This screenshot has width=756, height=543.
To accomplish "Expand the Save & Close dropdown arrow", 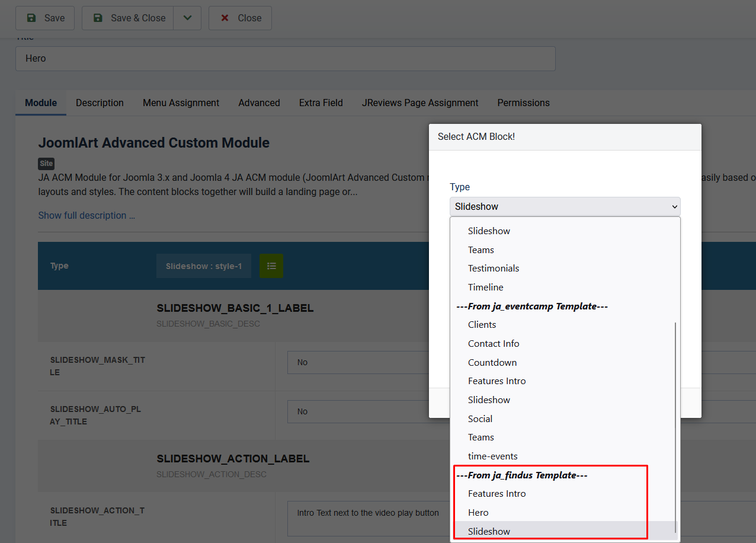I will click(187, 18).
